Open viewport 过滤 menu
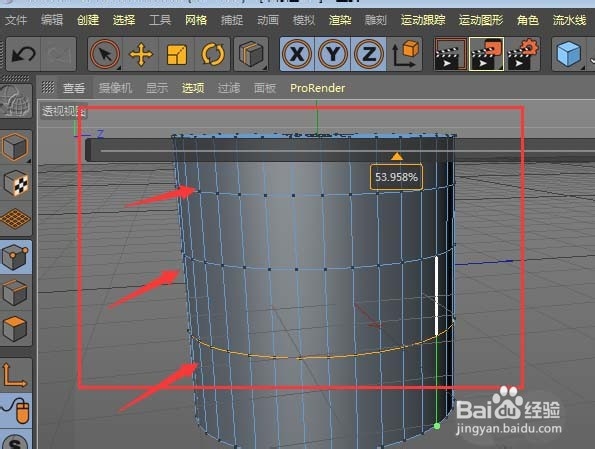Viewport: 595px width, 449px height. click(229, 88)
